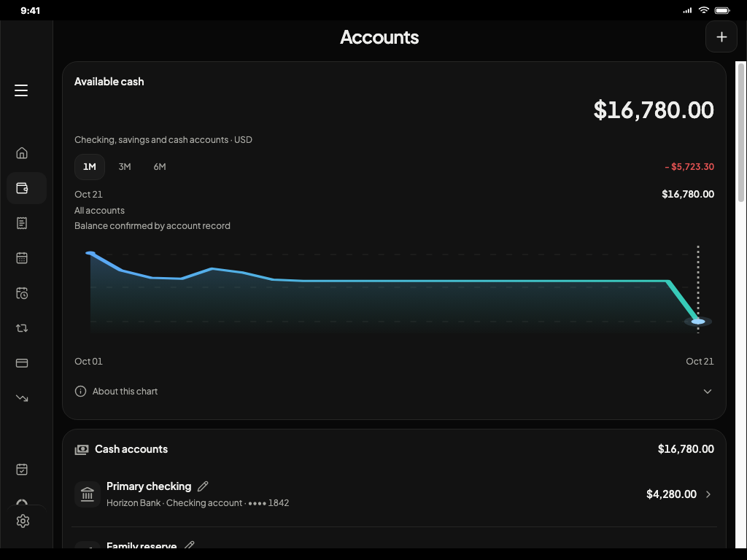Switch chart to 6M range
The width and height of the screenshot is (747, 560).
click(160, 167)
